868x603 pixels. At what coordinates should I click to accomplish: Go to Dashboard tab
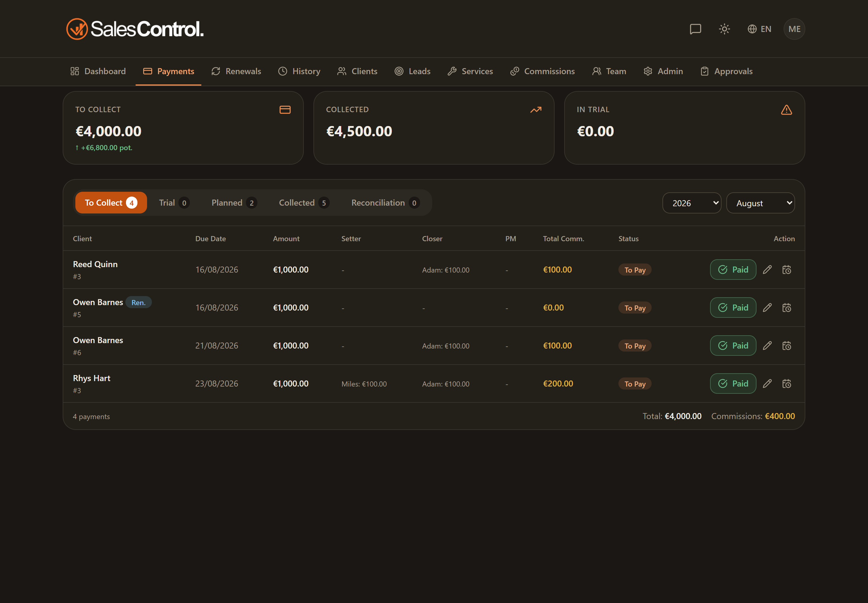(98, 71)
